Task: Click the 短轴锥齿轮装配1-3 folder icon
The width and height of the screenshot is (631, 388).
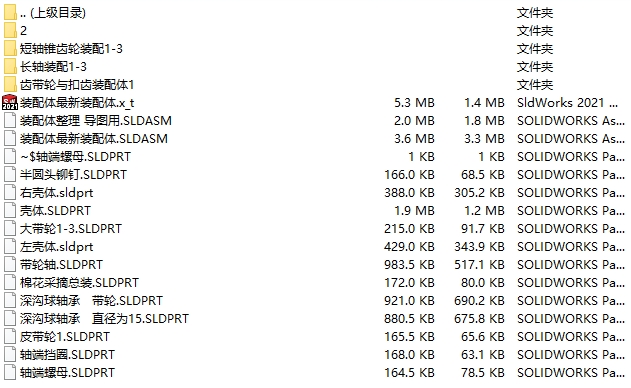Action: point(10,49)
